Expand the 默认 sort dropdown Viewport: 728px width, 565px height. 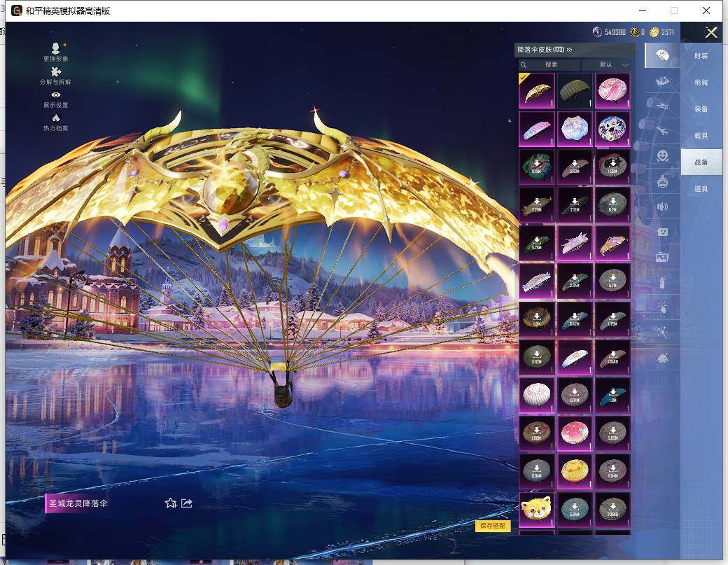pos(605,64)
